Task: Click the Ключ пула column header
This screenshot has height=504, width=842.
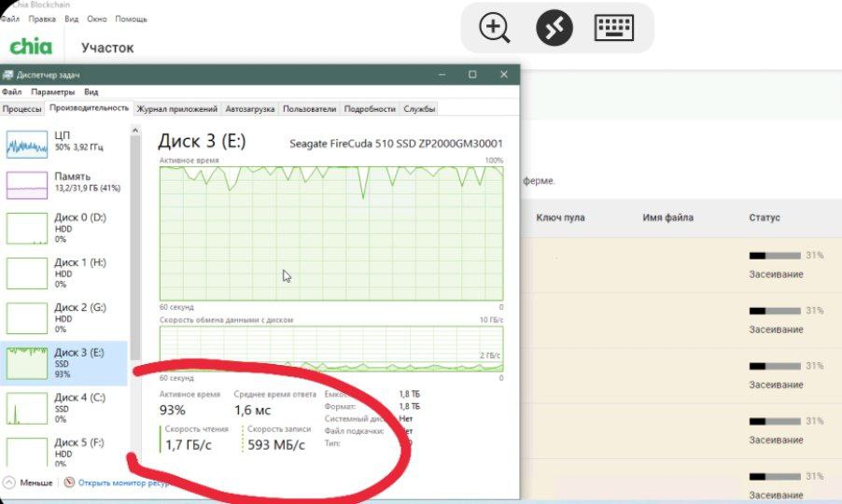Action: point(560,217)
